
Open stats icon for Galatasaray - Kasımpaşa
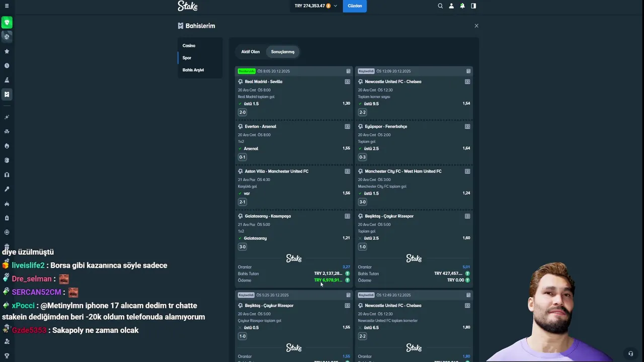[x=347, y=216]
